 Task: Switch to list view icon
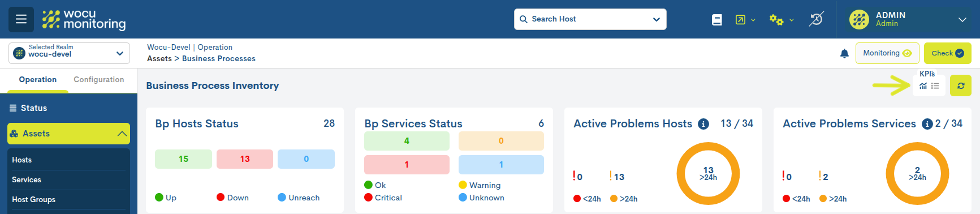pyautogui.click(x=935, y=86)
